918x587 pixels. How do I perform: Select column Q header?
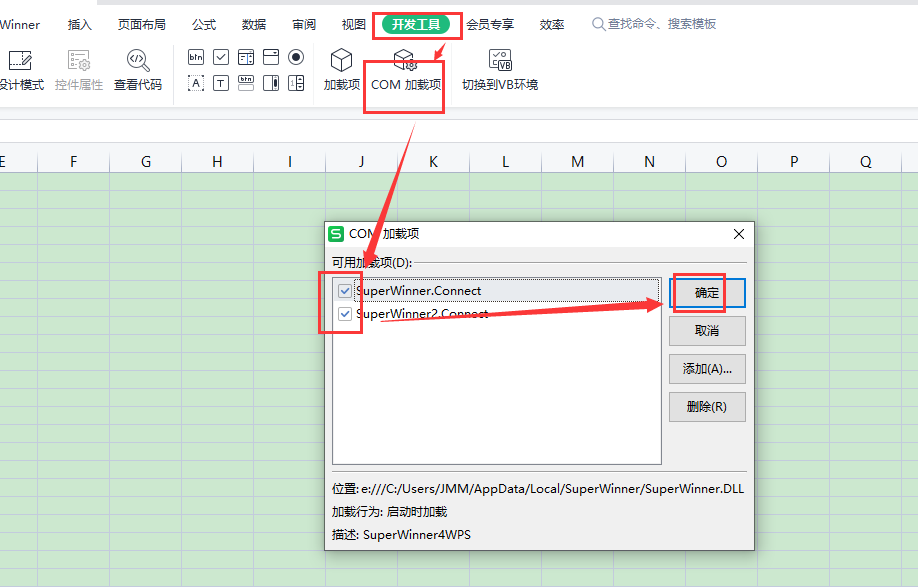pyautogui.click(x=865, y=162)
